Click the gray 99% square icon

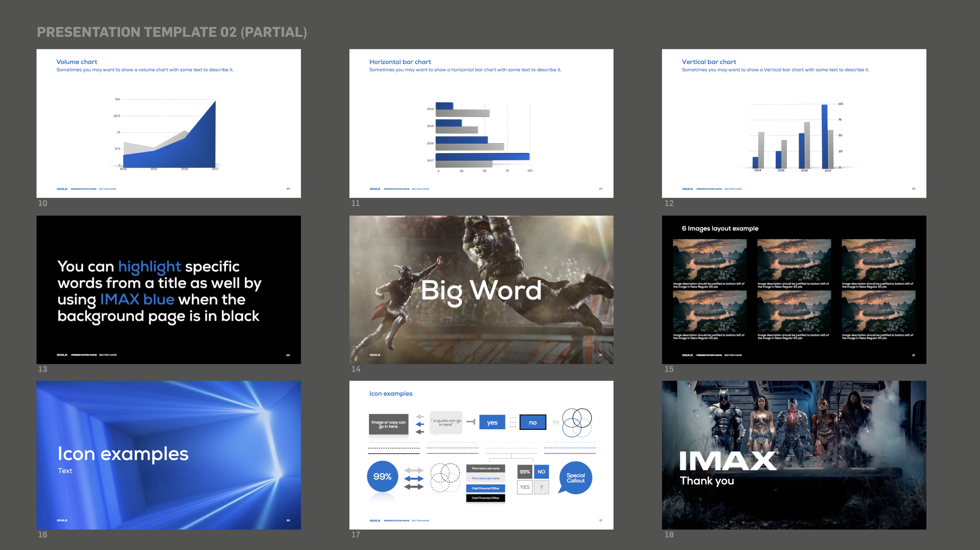(x=524, y=472)
